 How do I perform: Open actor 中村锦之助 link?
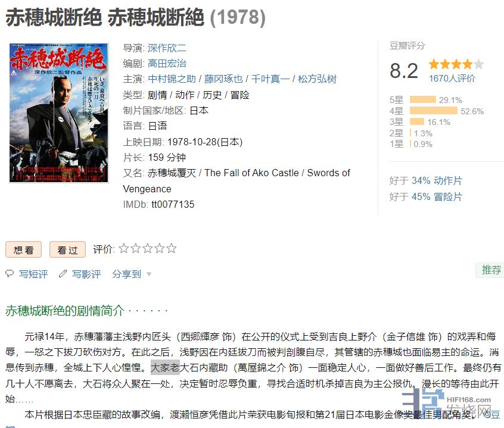coord(172,79)
